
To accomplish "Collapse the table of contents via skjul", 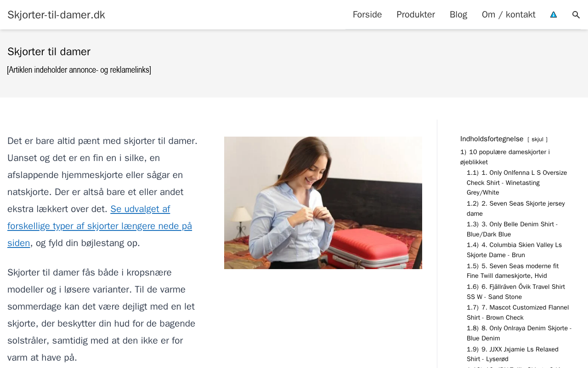I will click(537, 139).
